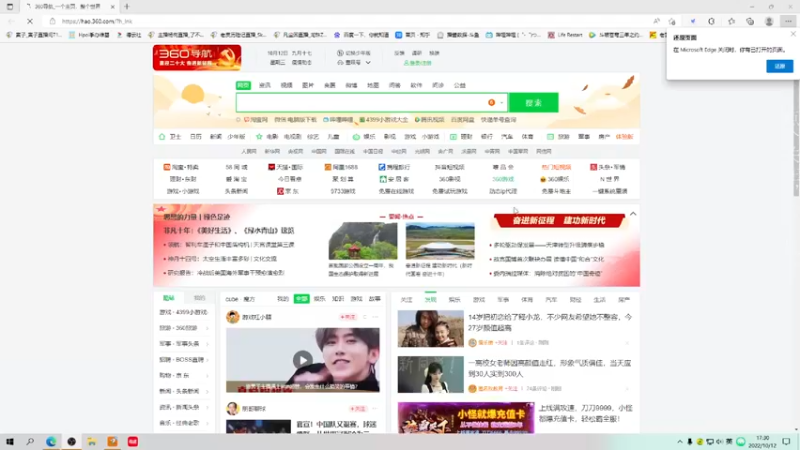Viewport: 800px width, 450px height.
Task: Open the 抖音短视频 link
Action: tap(449, 167)
